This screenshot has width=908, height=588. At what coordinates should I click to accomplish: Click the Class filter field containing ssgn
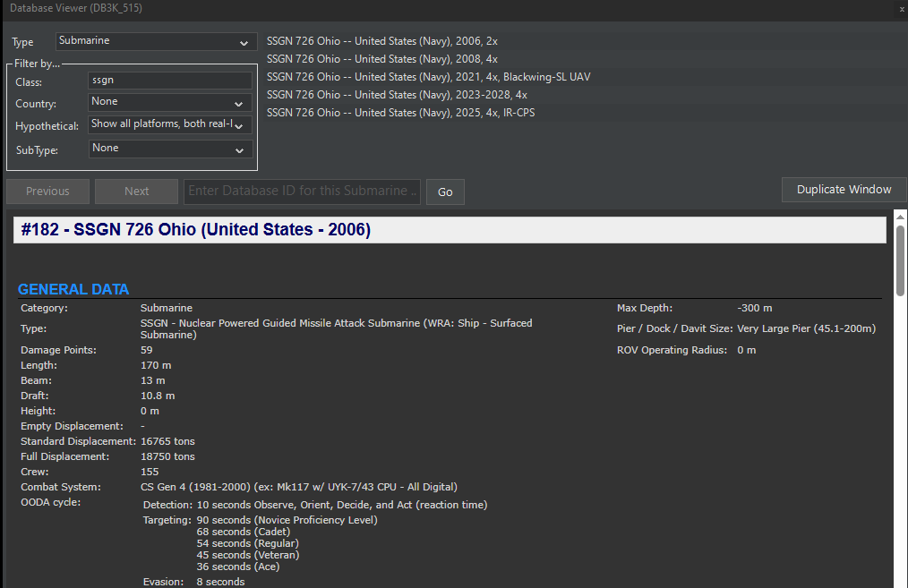coord(170,81)
